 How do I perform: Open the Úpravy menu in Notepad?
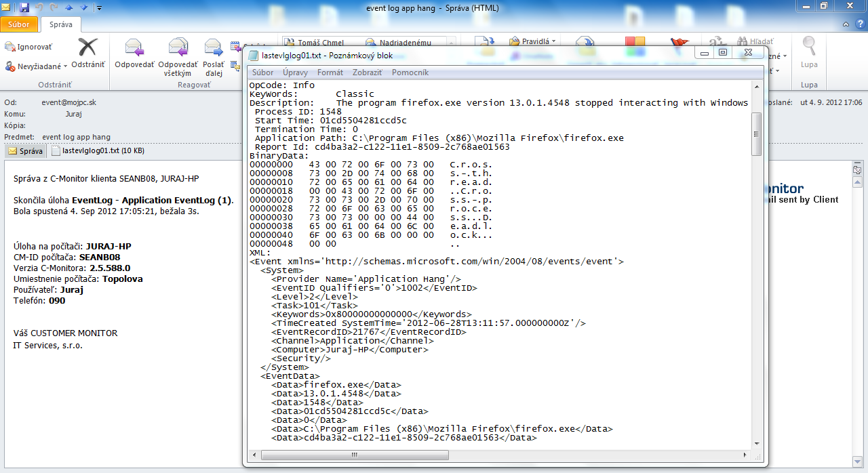click(x=295, y=72)
